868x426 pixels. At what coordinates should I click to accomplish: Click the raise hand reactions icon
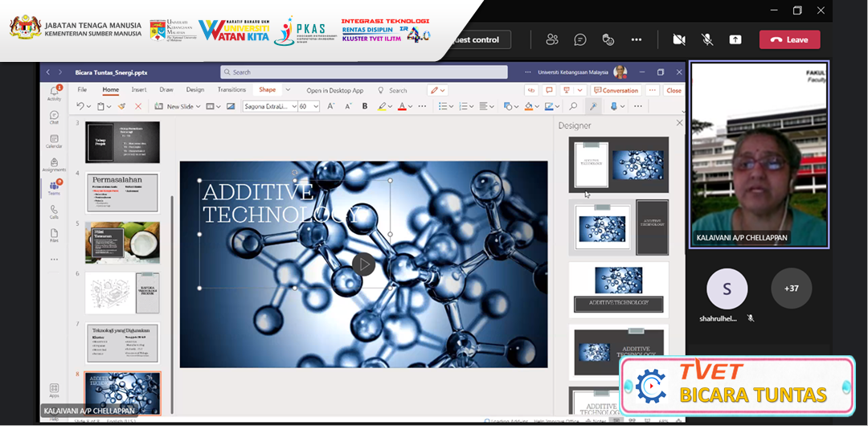coord(608,39)
